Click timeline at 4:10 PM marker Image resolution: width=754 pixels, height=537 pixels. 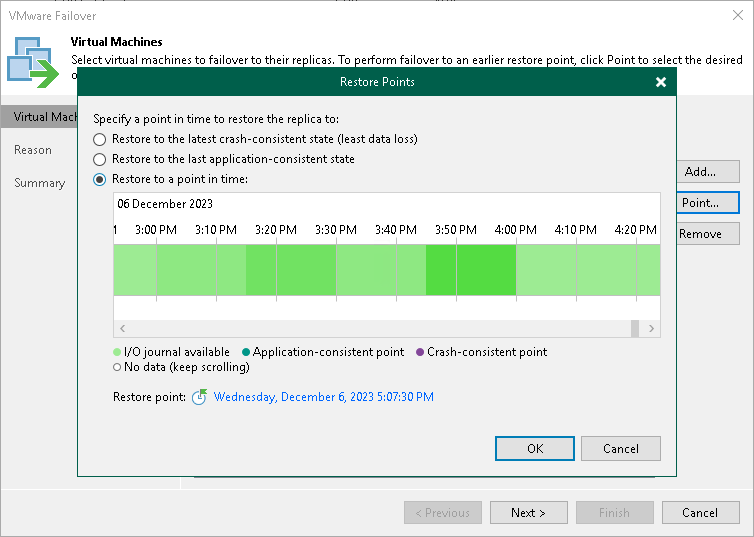coord(576,230)
